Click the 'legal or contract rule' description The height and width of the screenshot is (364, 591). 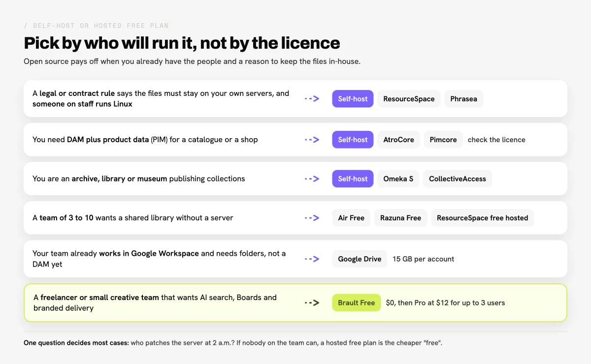coord(161,98)
